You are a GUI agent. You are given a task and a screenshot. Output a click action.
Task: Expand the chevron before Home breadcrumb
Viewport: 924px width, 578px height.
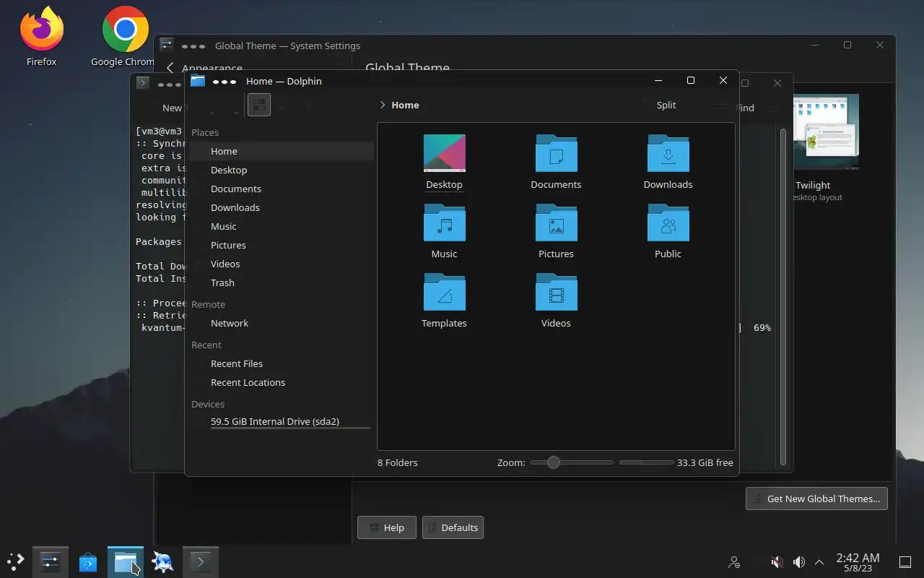pos(382,105)
